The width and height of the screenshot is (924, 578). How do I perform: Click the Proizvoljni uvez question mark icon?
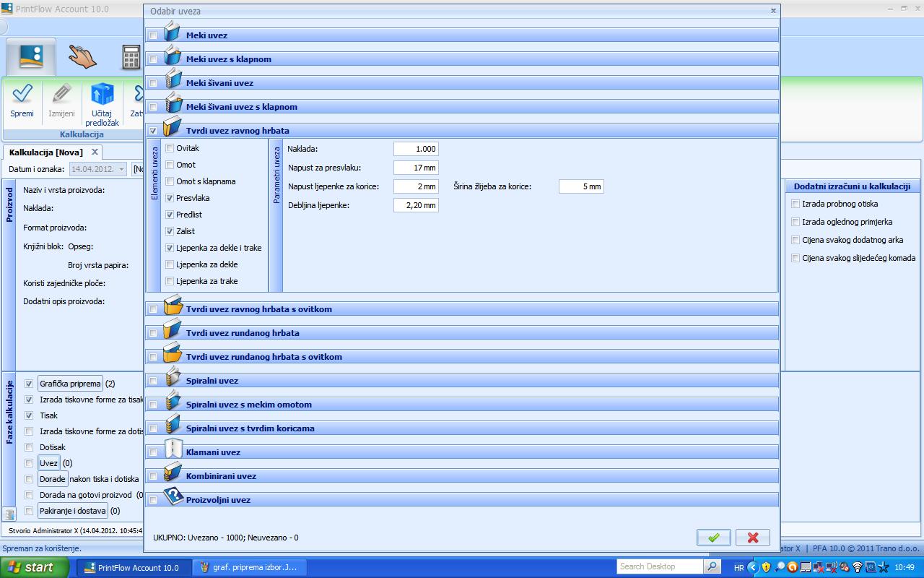[x=173, y=496]
